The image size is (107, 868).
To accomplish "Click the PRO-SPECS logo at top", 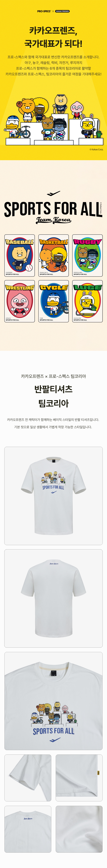I will (x=44, y=11).
